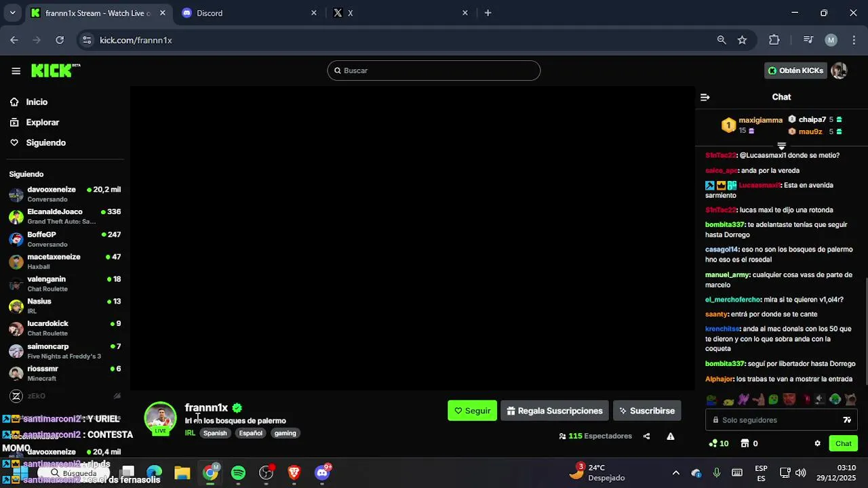
Task: Click chaipa7 in leaderboard
Action: coord(812,119)
